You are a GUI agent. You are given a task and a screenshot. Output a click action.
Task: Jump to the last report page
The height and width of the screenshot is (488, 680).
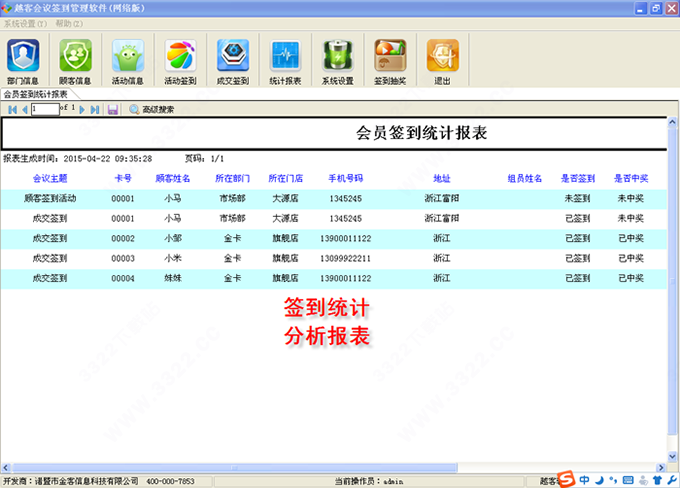(95, 109)
